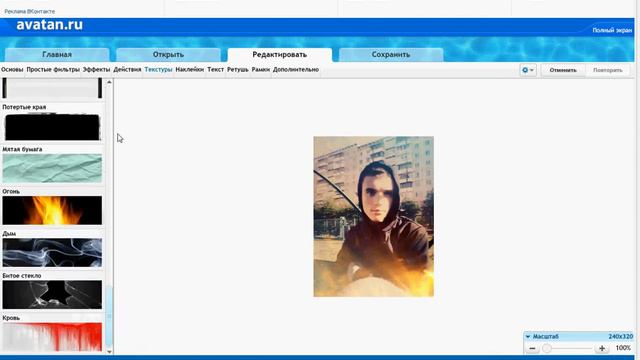The image size is (640, 360).
Task: Click the scroll up arrow in texture list
Action: tap(109, 82)
